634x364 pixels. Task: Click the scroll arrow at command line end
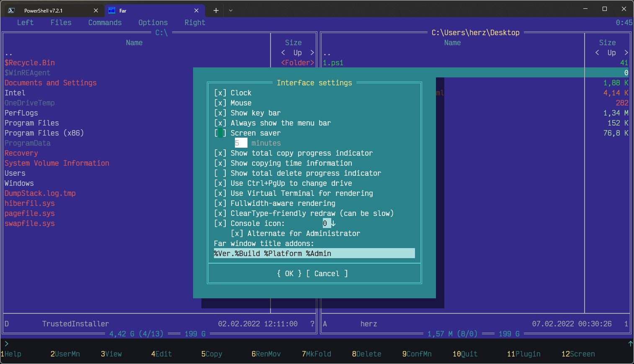click(630, 344)
